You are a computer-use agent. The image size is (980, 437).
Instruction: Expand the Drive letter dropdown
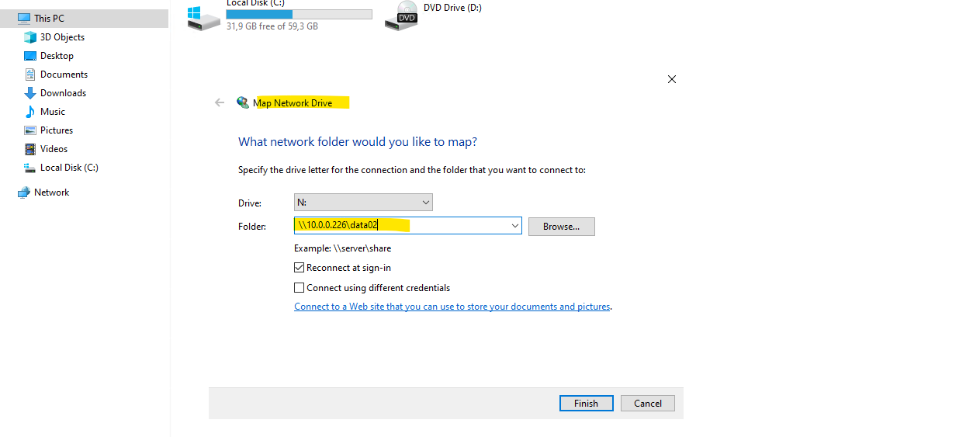(363, 203)
